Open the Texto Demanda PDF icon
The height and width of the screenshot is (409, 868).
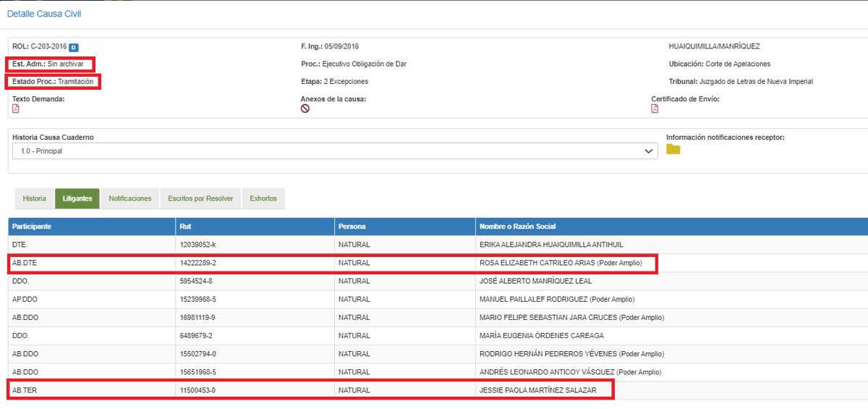[x=16, y=109]
